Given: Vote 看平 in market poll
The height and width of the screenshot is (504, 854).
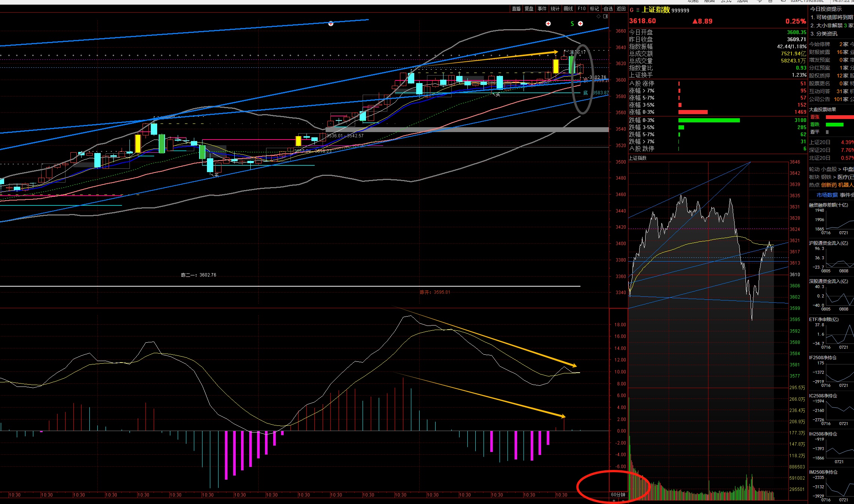Looking at the screenshot, I should [x=815, y=132].
